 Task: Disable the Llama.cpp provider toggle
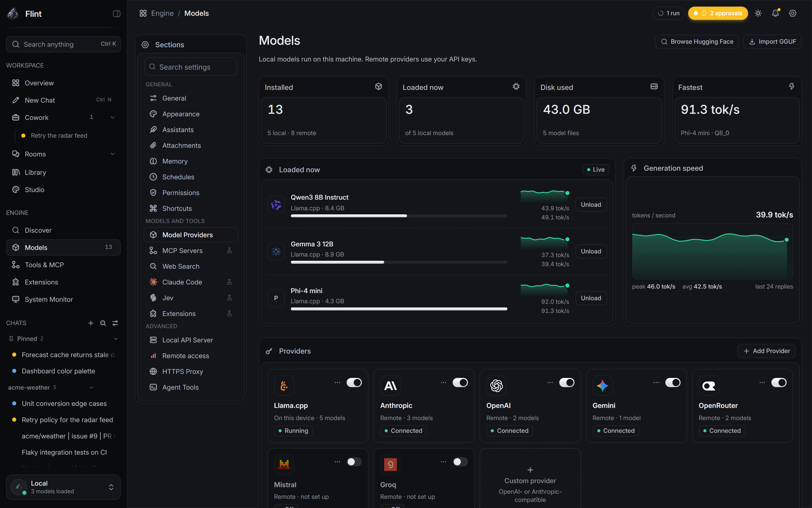pos(354,382)
